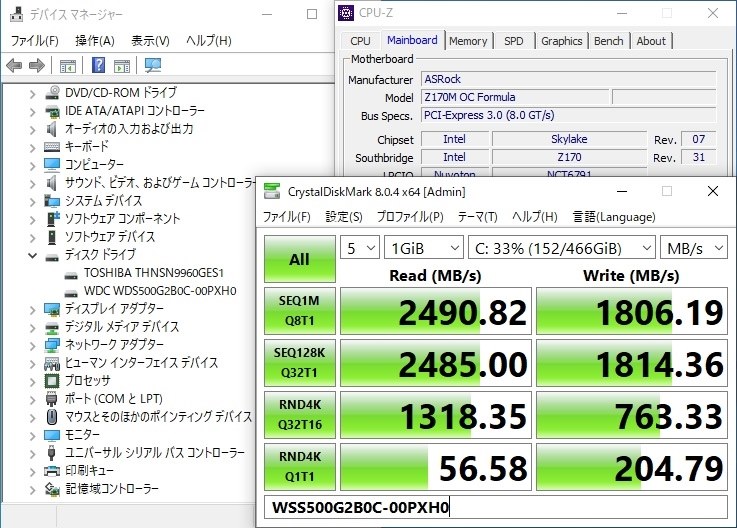Click the Back arrow in Device Manager toolbar
This screenshot has height=528, width=737.
pyautogui.click(x=14, y=65)
